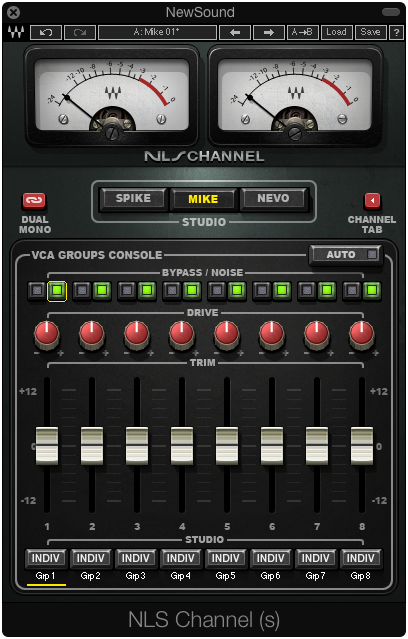The height and width of the screenshot is (639, 408).
Task: Click the Grp 5 name label
Action: [x=225, y=576]
